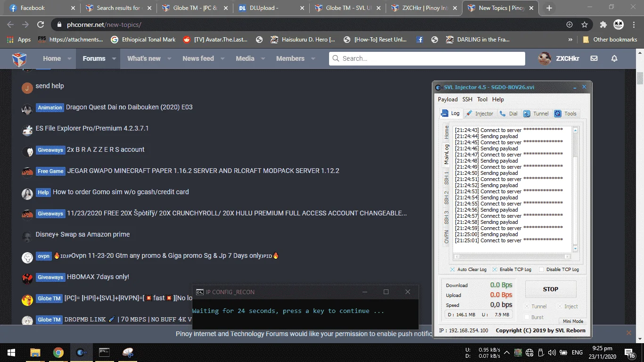Open the HBOMAX 7days only thread

98,277
